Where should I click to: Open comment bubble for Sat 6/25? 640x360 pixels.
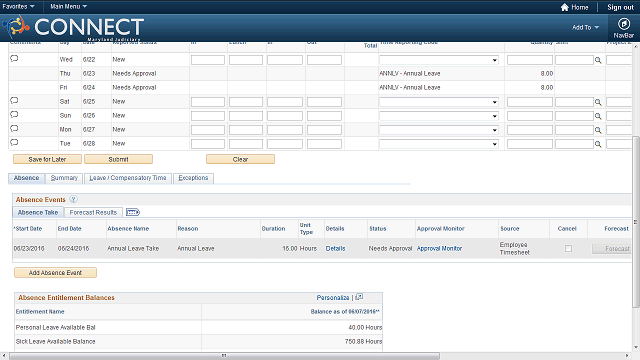14,101
